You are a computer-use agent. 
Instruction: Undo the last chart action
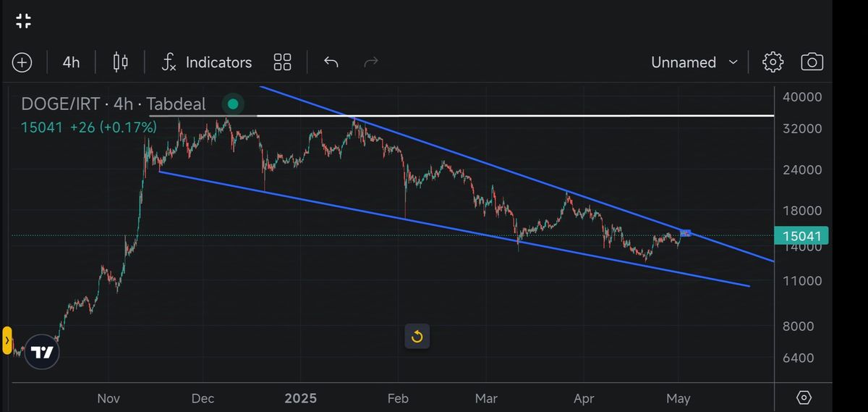tap(331, 62)
